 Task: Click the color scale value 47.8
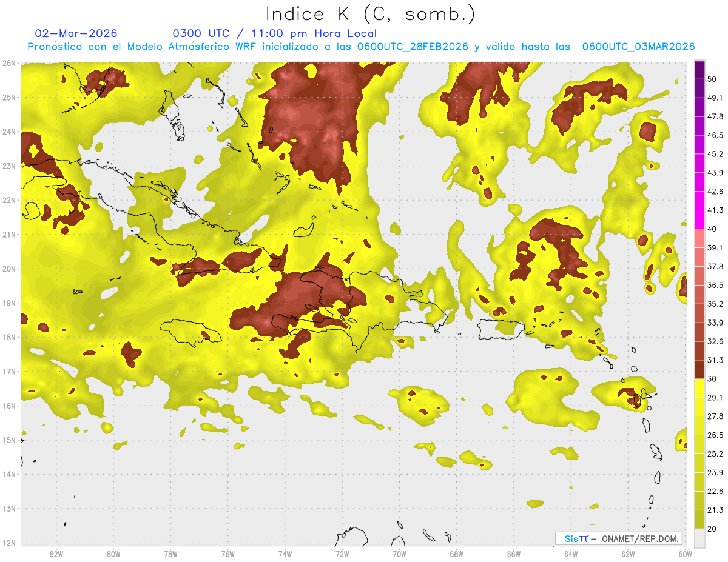(x=715, y=116)
